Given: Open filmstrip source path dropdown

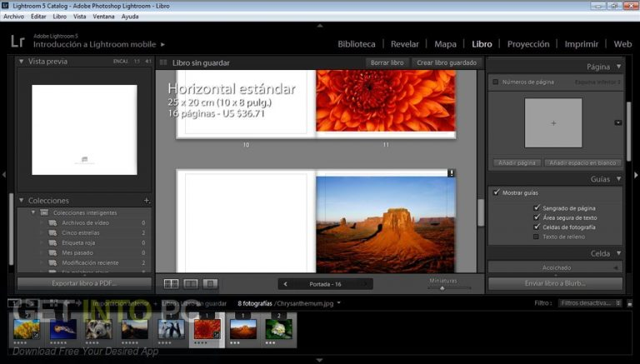Looking at the screenshot, I should point(339,303).
